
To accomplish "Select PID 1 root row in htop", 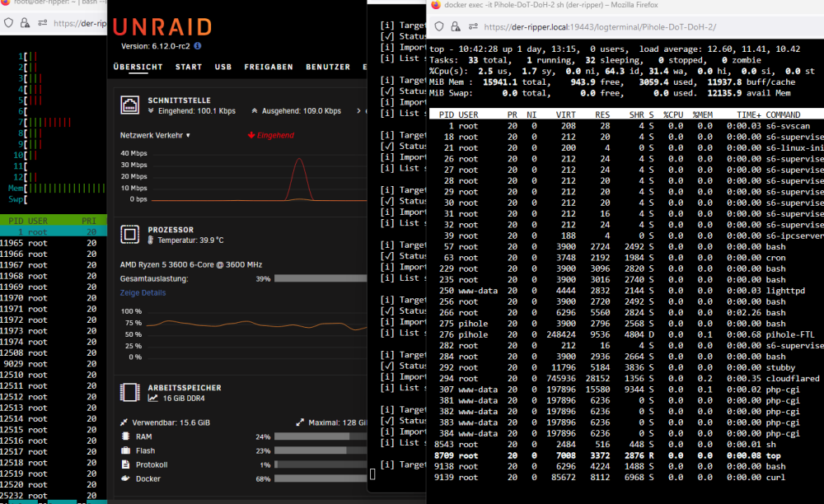I will click(54, 231).
